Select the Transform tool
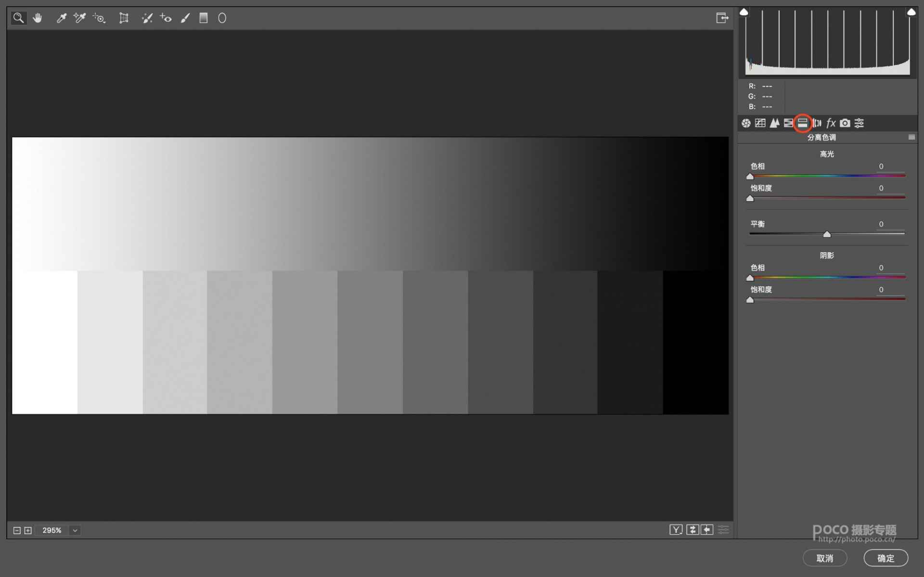 coord(124,18)
